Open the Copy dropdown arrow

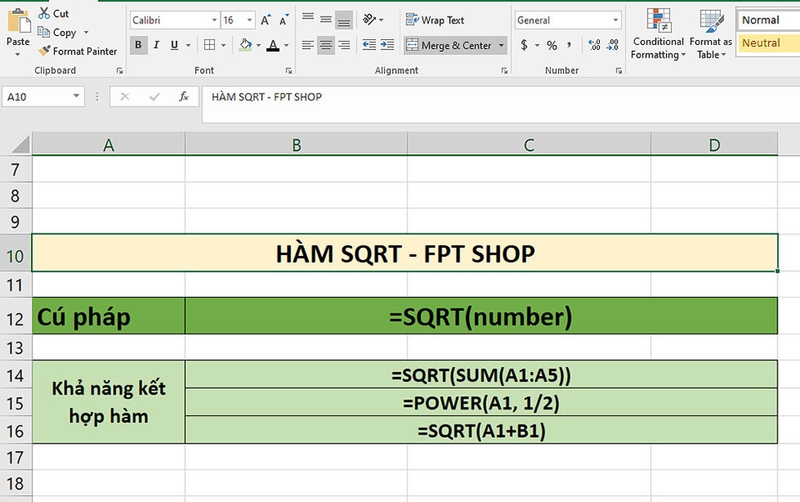coord(86,32)
